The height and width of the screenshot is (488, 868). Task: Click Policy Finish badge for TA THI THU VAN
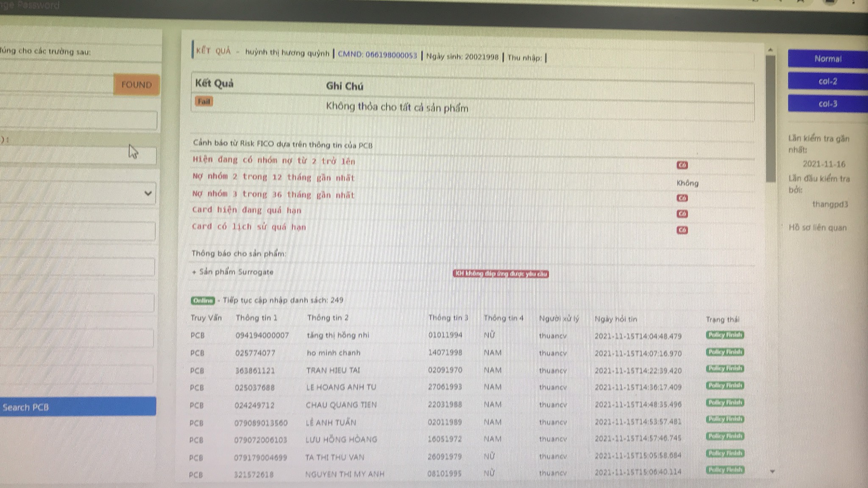(x=725, y=453)
